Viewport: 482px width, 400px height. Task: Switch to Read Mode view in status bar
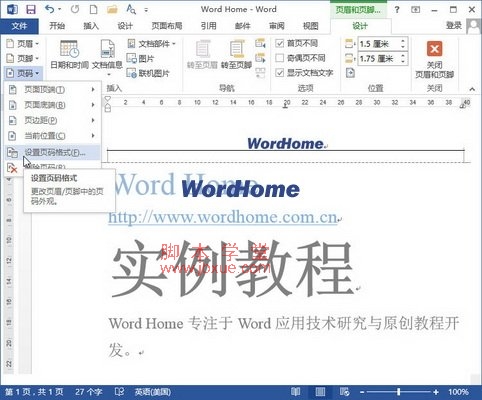[x=295, y=392]
